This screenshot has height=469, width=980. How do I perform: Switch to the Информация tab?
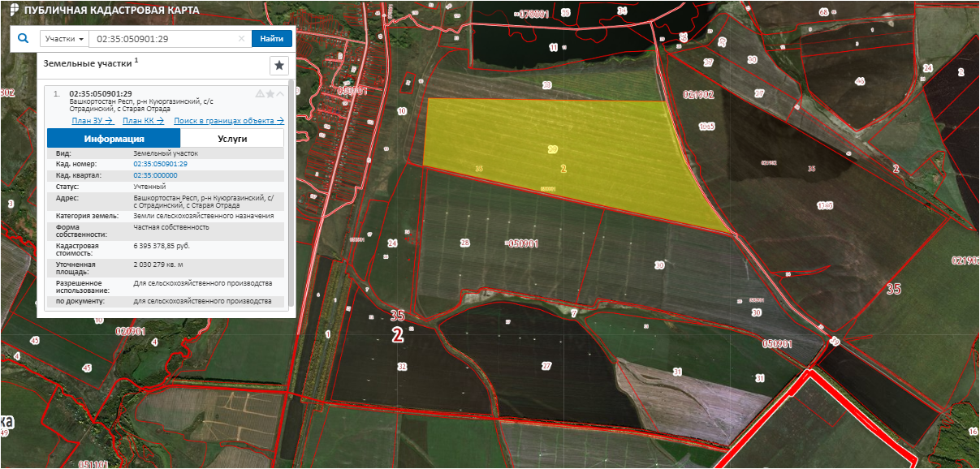(x=114, y=139)
